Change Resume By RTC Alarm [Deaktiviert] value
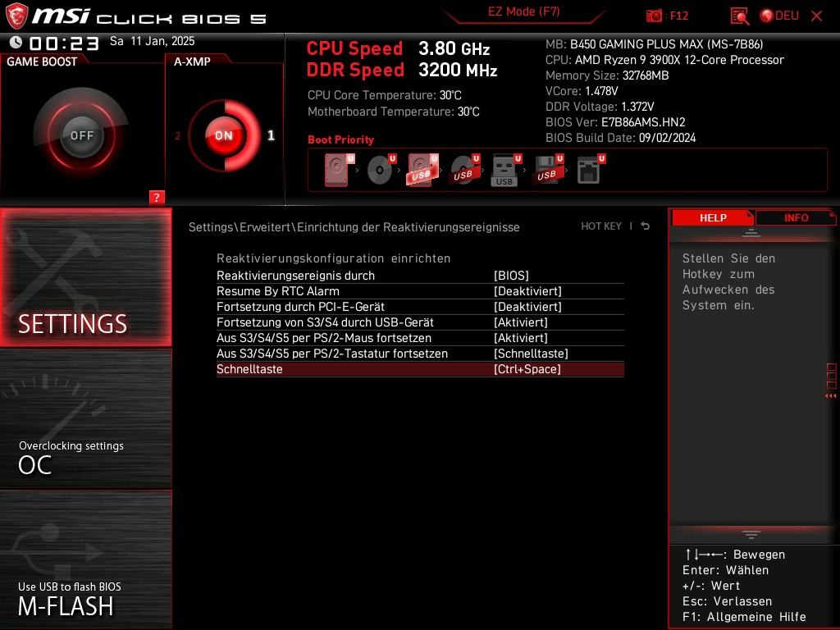The width and height of the screenshot is (840, 630). point(527,291)
